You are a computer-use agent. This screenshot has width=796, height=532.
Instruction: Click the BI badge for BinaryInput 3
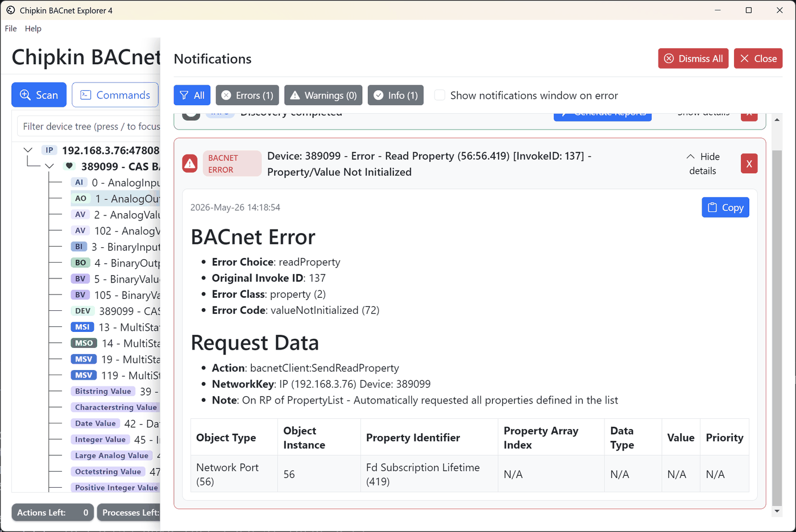pyautogui.click(x=78, y=247)
